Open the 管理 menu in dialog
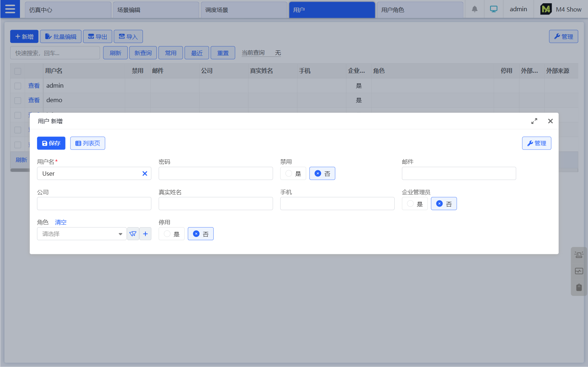588x367 pixels. 536,143
